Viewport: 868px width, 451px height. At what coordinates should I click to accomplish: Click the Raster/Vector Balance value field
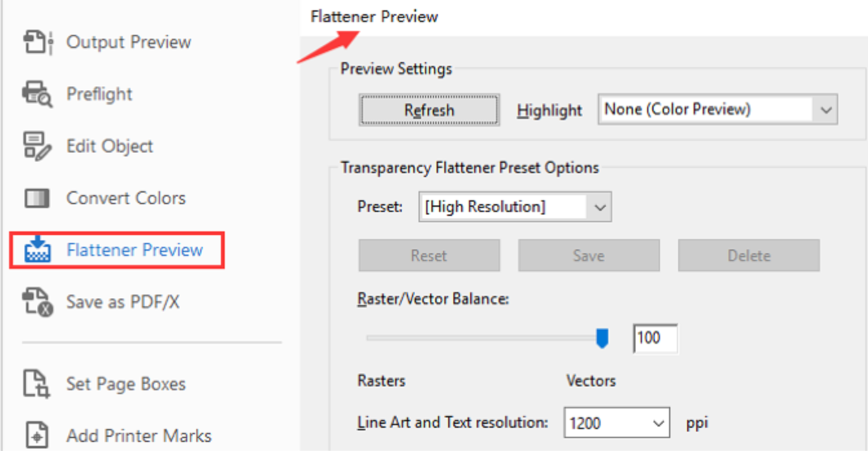(x=654, y=338)
